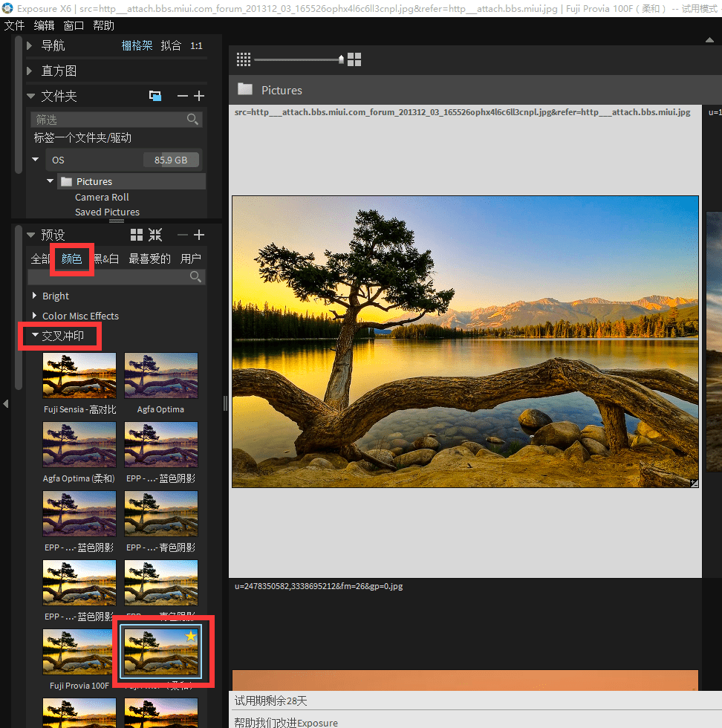Collapse the 交叉冲印 preset group
The height and width of the screenshot is (728, 722).
click(x=35, y=334)
